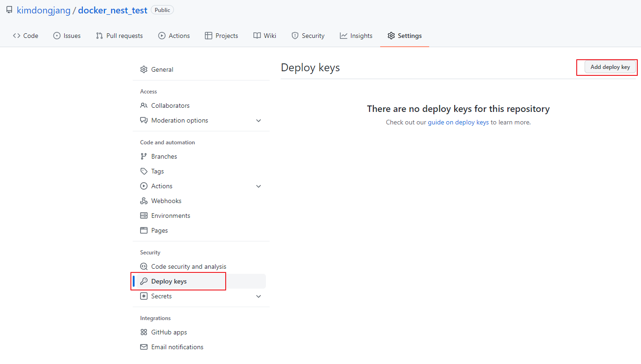Click 'There are no deploy keys' message

tap(458, 109)
